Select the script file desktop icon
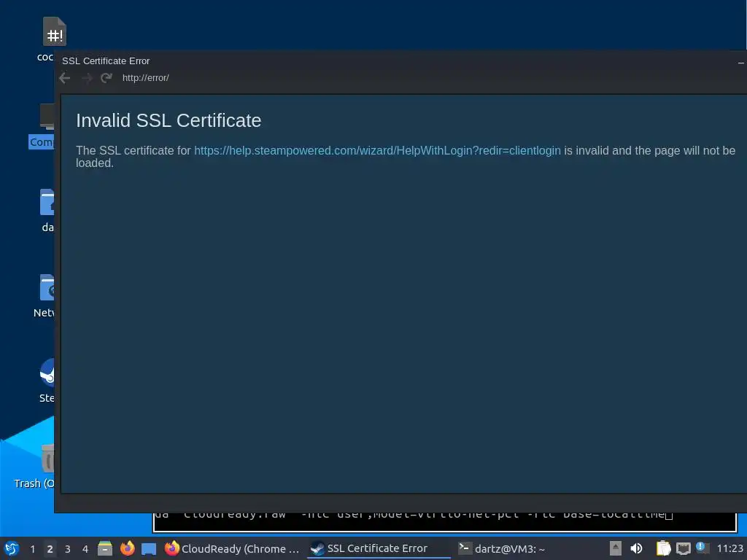747x560 pixels. click(54, 31)
